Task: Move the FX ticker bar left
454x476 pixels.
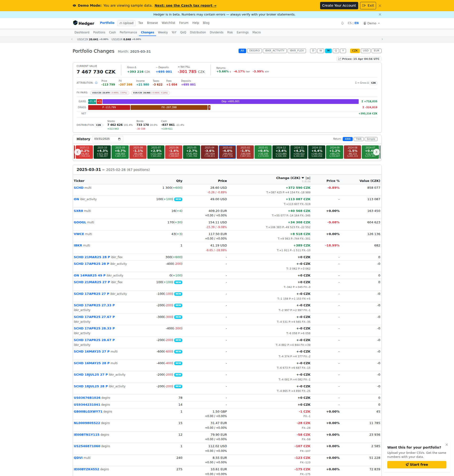Action: pyautogui.click(x=72, y=39)
